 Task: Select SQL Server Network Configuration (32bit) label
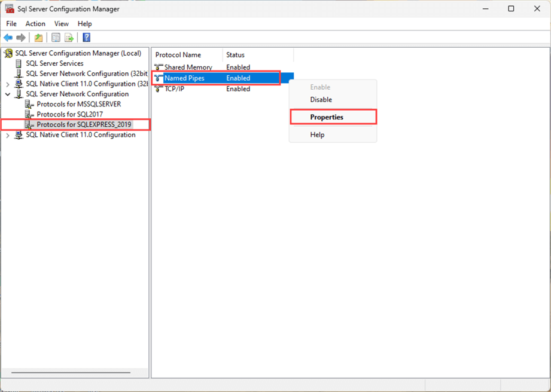[87, 73]
